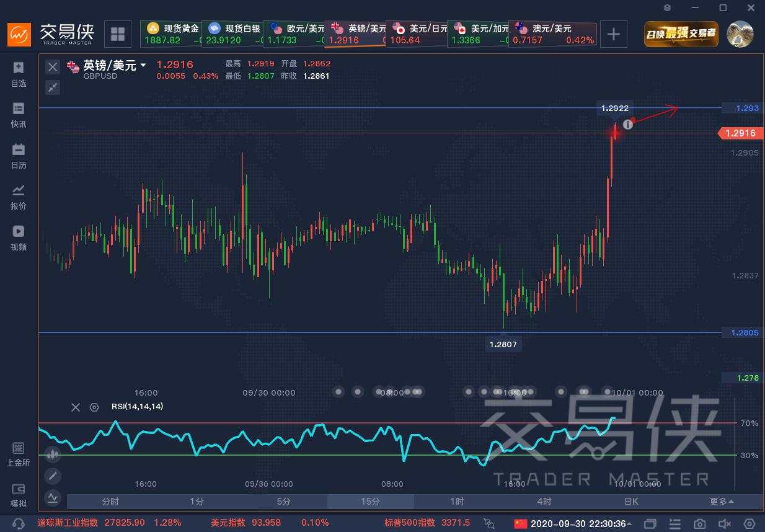Add a new symbol tab with plus
The width and height of the screenshot is (765, 532).
coord(613,34)
